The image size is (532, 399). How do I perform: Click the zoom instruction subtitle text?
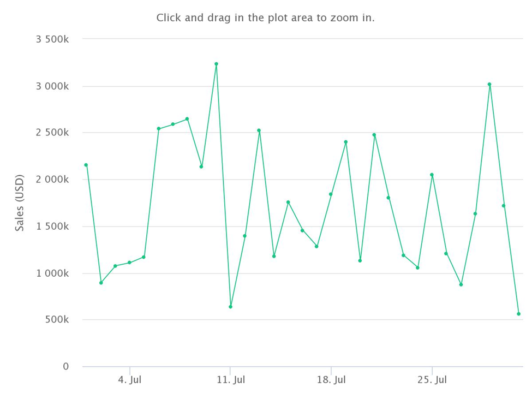click(265, 17)
